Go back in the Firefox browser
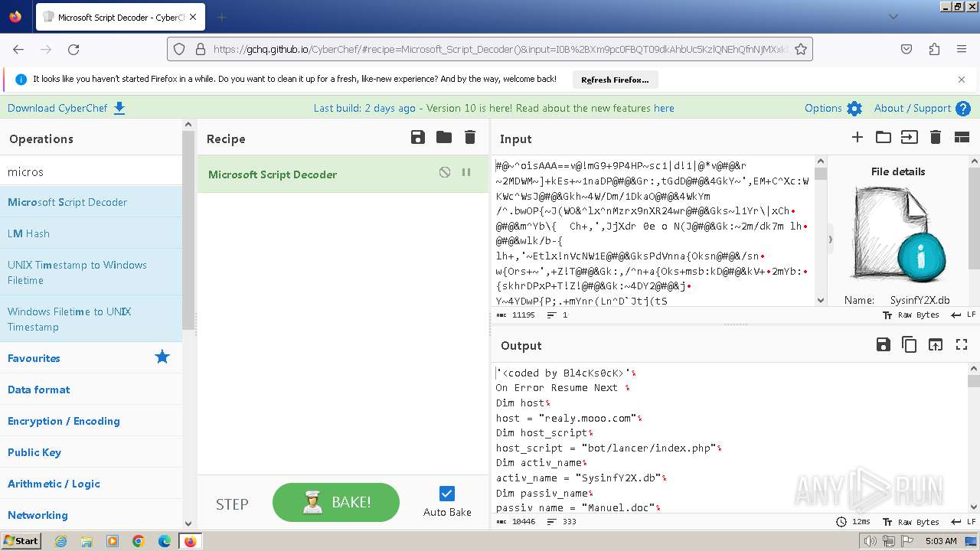 tap(18, 49)
